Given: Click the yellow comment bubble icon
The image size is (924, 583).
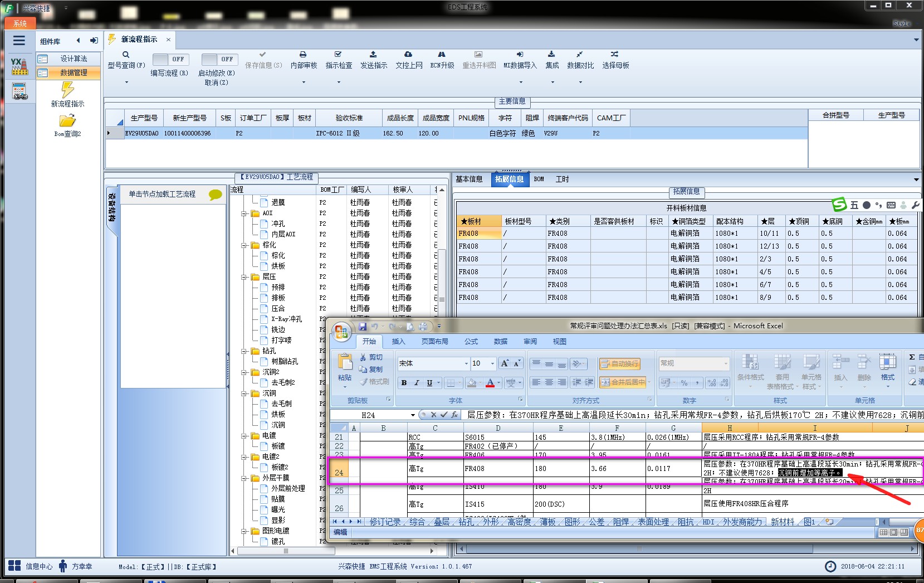Looking at the screenshot, I should [x=215, y=195].
